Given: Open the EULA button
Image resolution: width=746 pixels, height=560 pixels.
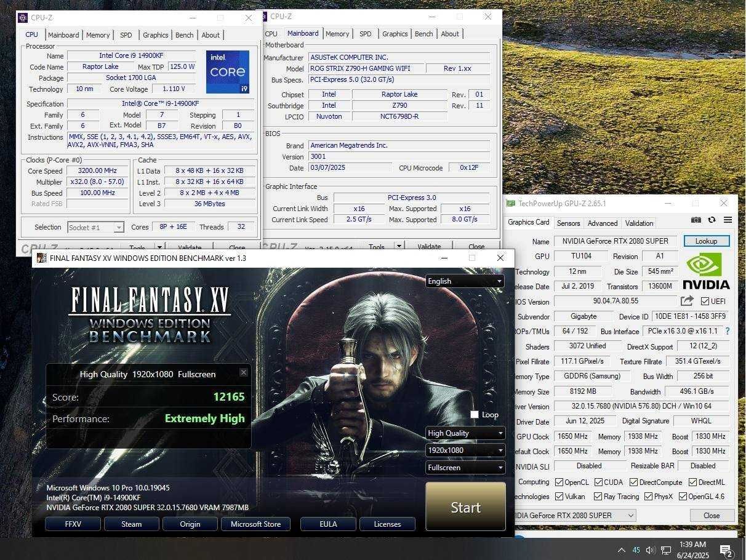Looking at the screenshot, I should point(328,524).
